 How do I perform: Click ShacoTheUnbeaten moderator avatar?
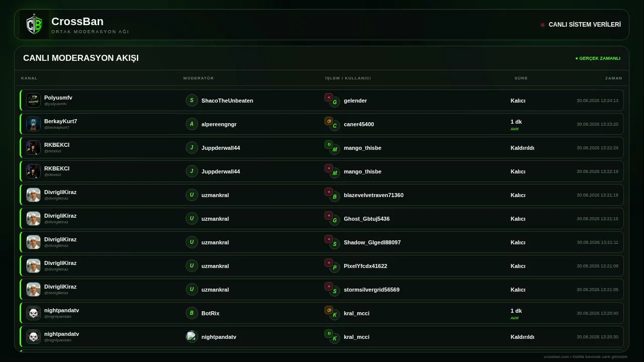pos(192,101)
